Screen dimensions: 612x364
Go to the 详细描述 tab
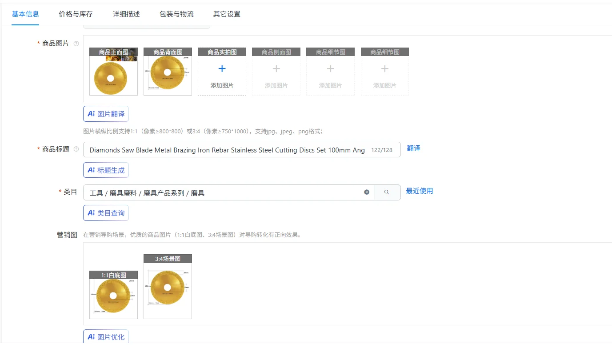click(x=126, y=14)
